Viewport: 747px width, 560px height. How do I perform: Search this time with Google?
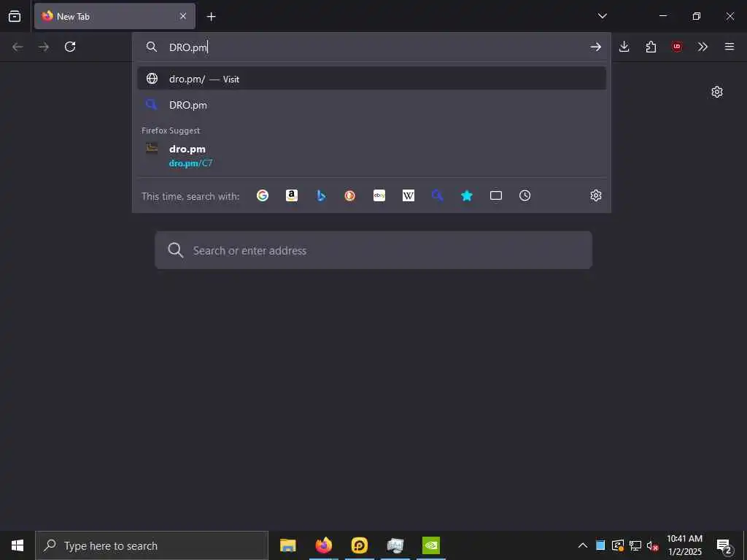[x=263, y=195]
